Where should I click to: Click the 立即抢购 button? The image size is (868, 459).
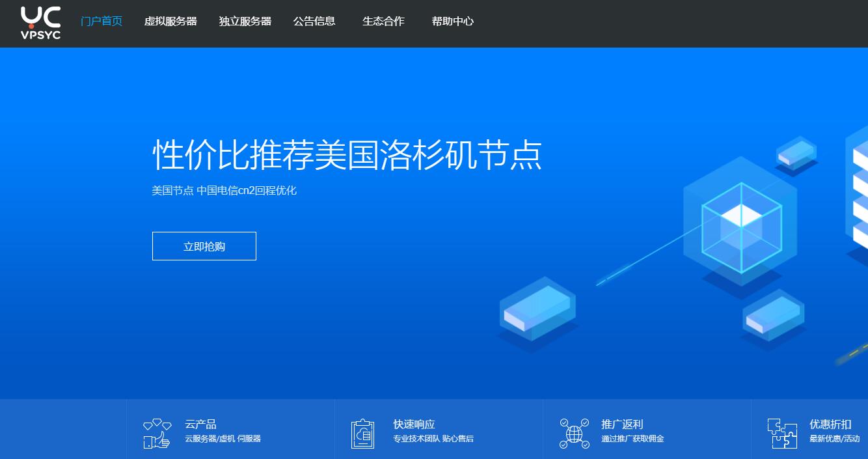click(204, 246)
